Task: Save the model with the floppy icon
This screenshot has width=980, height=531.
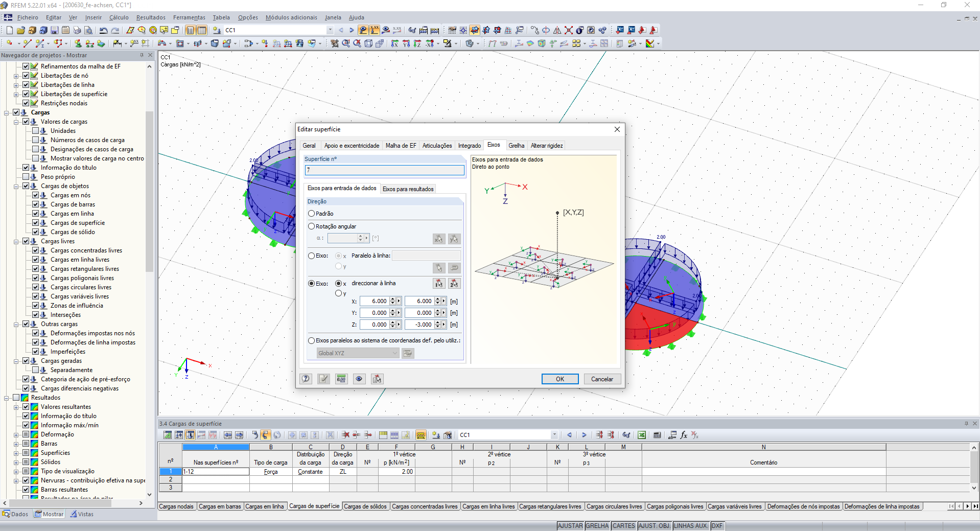Action: (54, 30)
